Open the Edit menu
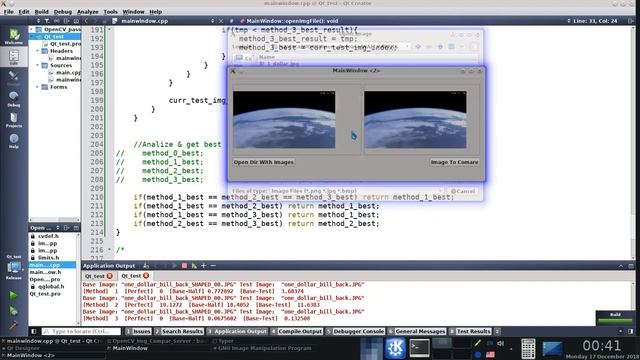The image size is (640, 360). tap(24, 12)
